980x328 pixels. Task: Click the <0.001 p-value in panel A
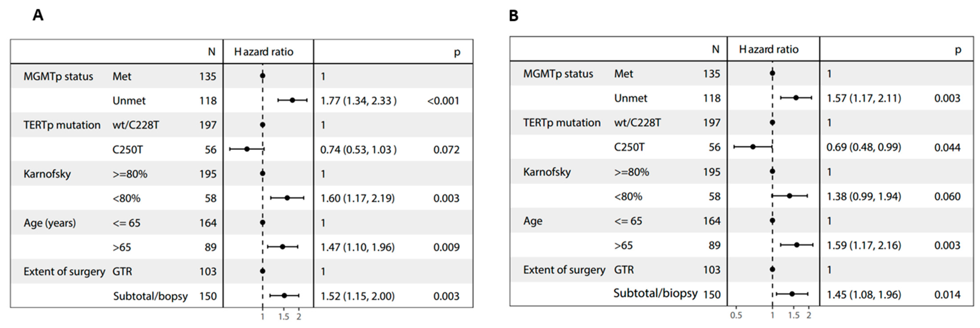tap(443, 101)
